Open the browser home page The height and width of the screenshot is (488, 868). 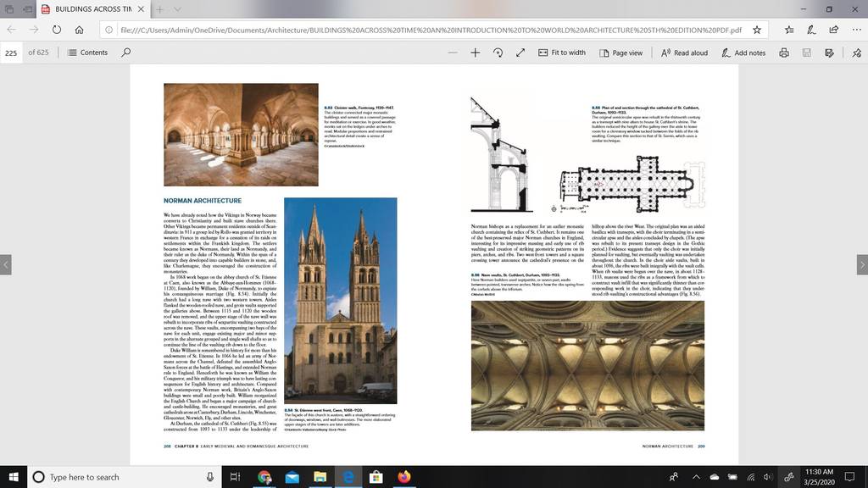(79, 30)
